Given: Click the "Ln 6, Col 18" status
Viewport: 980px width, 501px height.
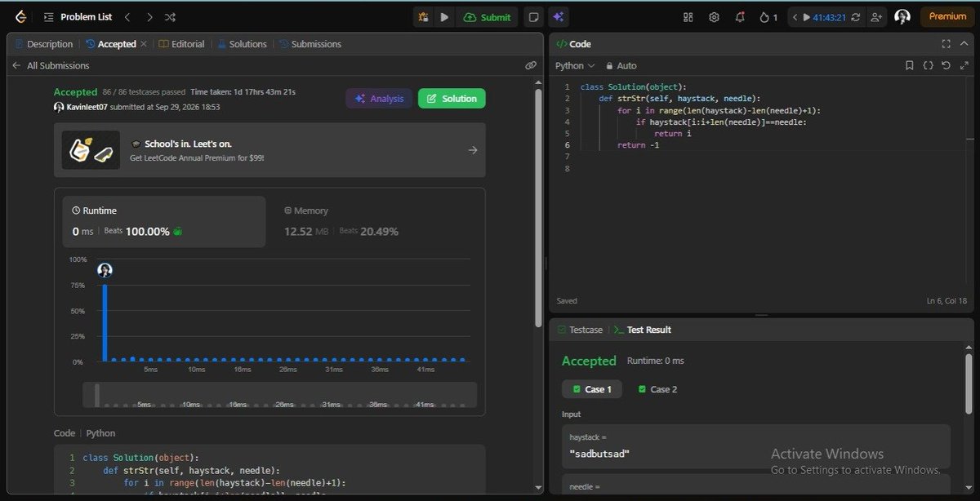Looking at the screenshot, I should [x=948, y=300].
